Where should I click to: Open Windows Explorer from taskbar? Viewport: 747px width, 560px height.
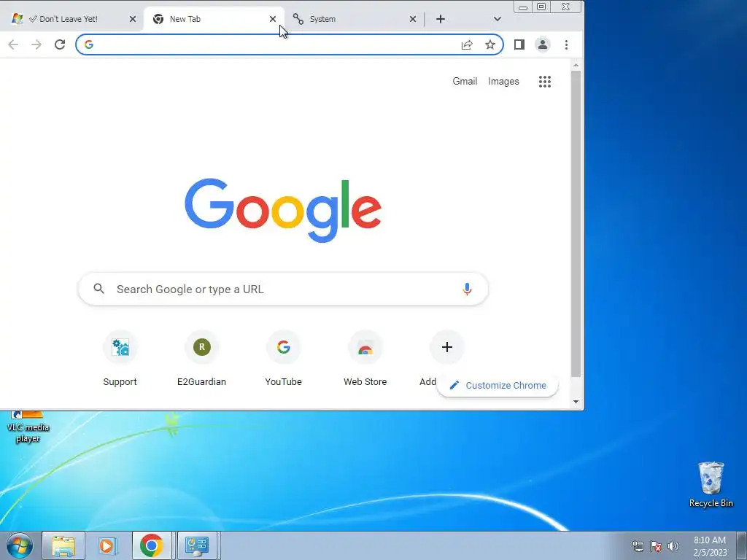click(x=63, y=545)
